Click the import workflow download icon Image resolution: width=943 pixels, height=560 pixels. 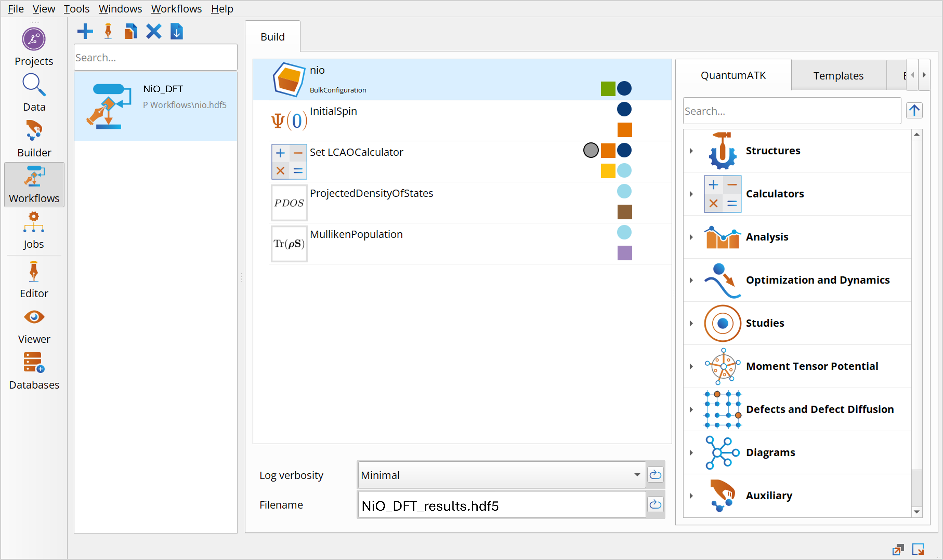176,31
